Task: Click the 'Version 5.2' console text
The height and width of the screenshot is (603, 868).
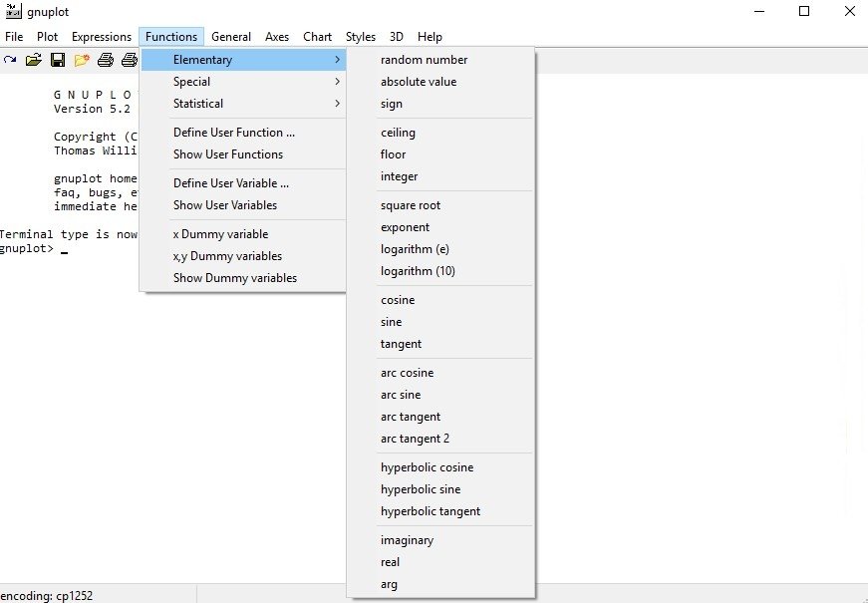Action: tap(92, 109)
